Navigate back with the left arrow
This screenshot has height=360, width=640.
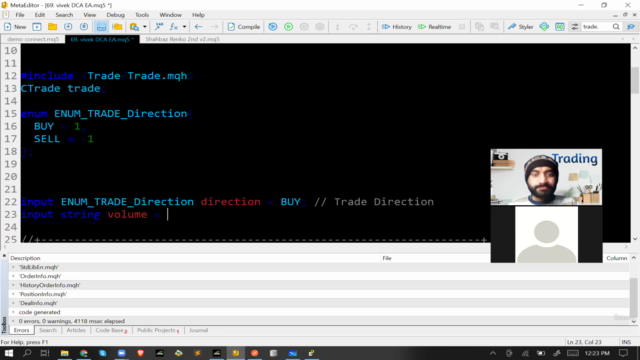tap(198, 27)
